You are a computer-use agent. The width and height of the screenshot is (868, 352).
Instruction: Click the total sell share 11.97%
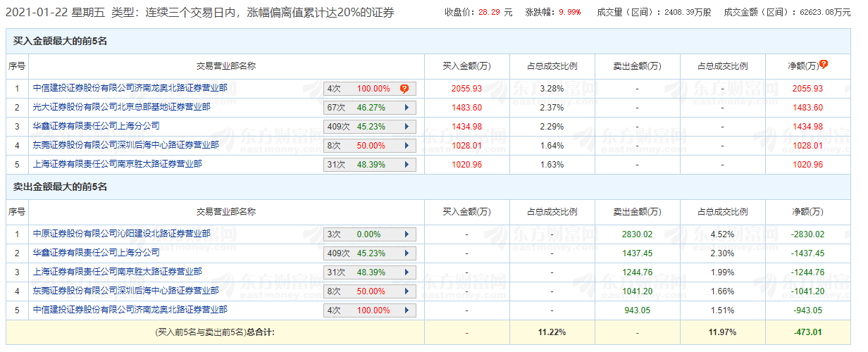click(x=722, y=332)
